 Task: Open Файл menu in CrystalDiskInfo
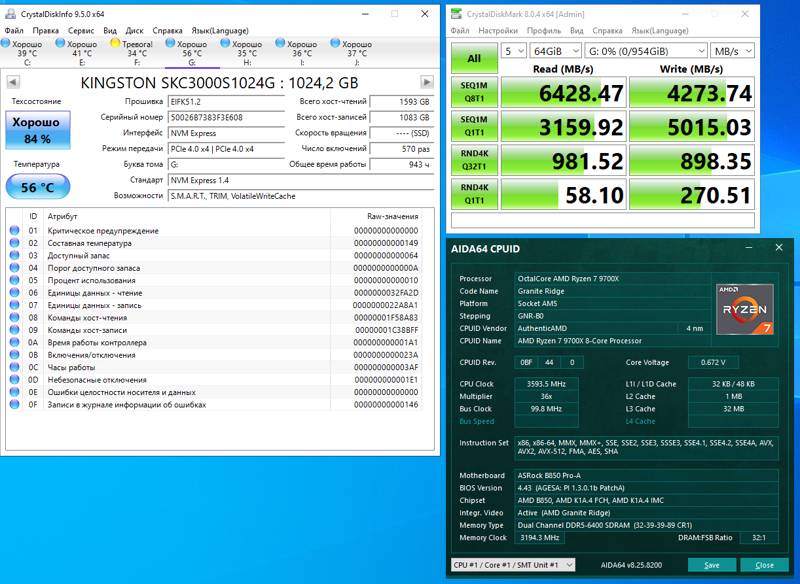(x=14, y=31)
